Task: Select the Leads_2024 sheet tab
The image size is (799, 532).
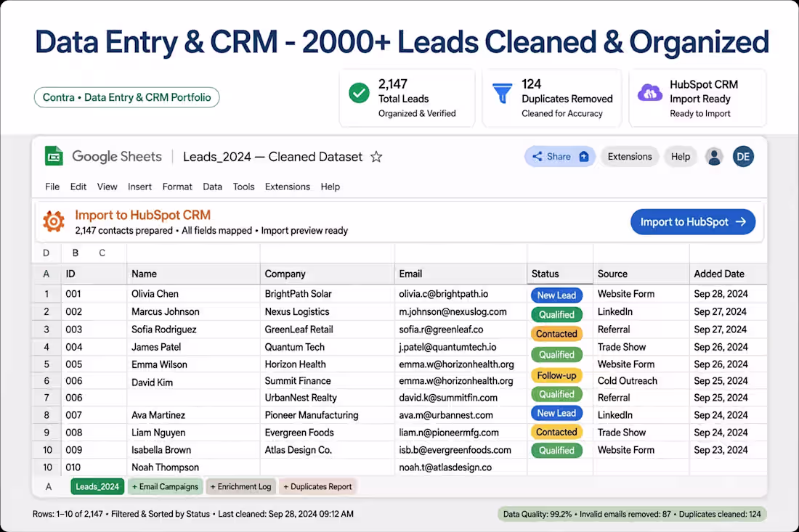Action: 97,487
